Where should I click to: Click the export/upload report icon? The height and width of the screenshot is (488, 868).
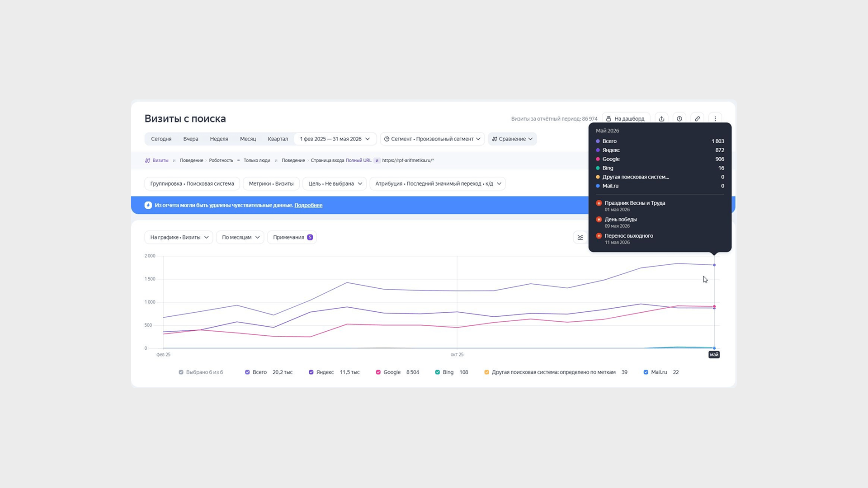(661, 119)
